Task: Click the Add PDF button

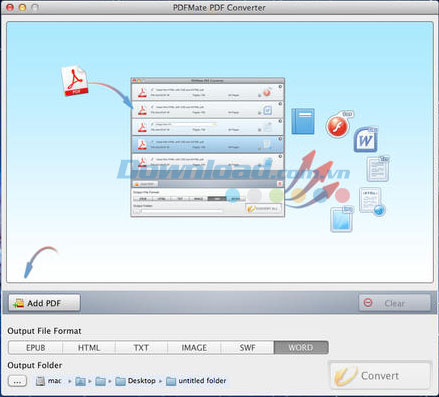Action: [x=44, y=303]
